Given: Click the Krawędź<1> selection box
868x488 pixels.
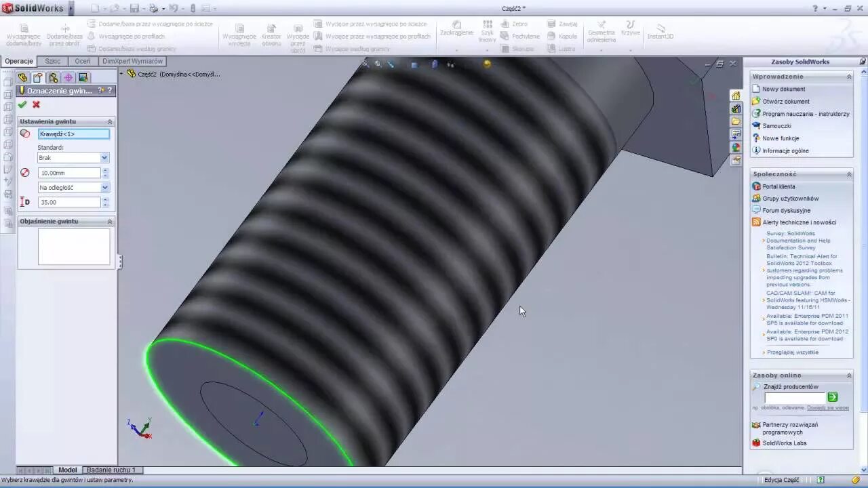Looking at the screenshot, I should click(73, 134).
